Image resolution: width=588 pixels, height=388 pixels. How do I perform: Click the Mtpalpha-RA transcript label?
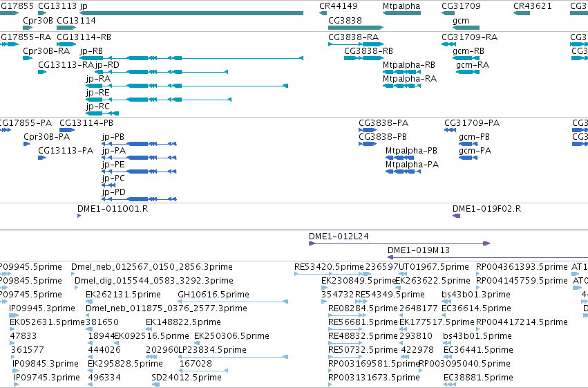(x=410, y=79)
